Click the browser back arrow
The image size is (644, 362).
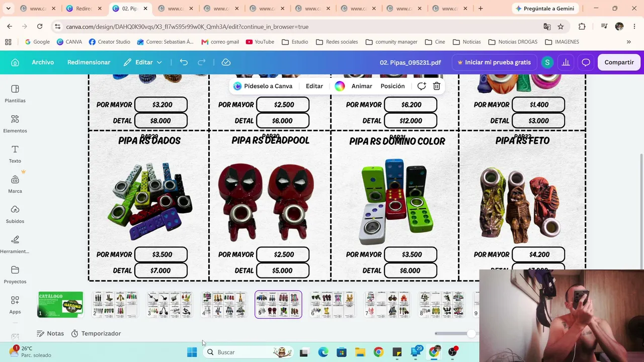[10, 27]
